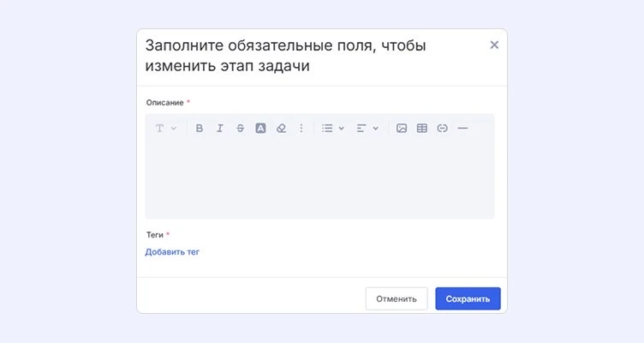Clear formatting with eraser icon

pos(282,129)
